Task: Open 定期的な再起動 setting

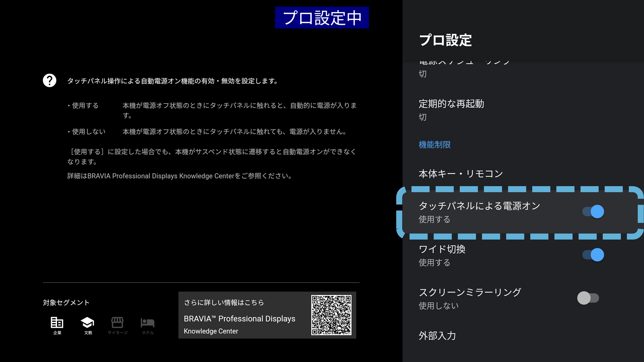Action: click(x=451, y=104)
